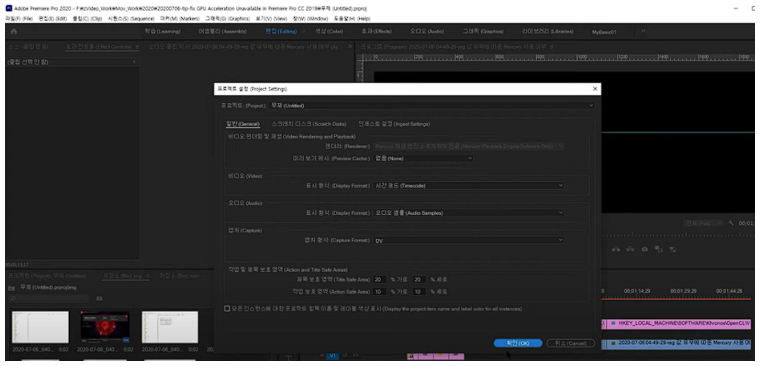Open the Sequence menu

coord(131,18)
